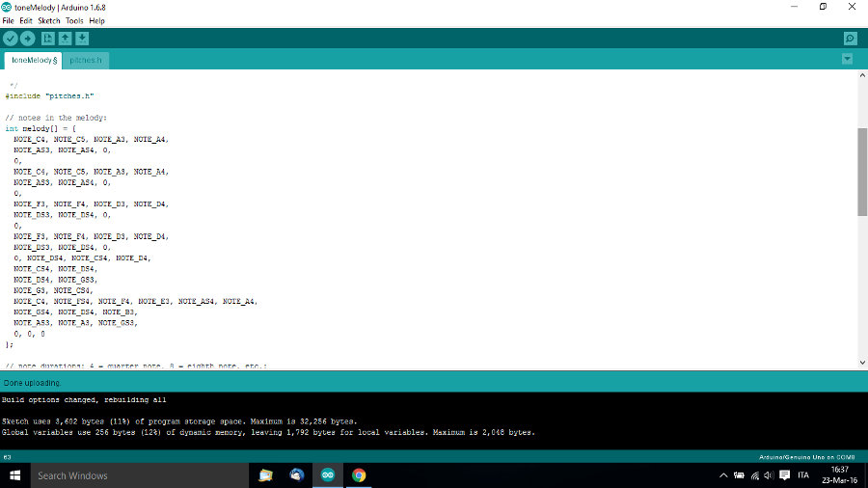The height and width of the screenshot is (488, 868).
Task: Click the battery icon in system tray
Action: pyautogui.click(x=739, y=475)
